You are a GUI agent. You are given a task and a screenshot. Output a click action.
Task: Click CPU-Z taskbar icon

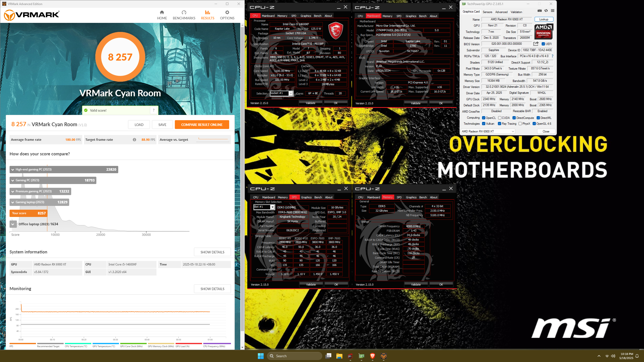click(x=350, y=356)
